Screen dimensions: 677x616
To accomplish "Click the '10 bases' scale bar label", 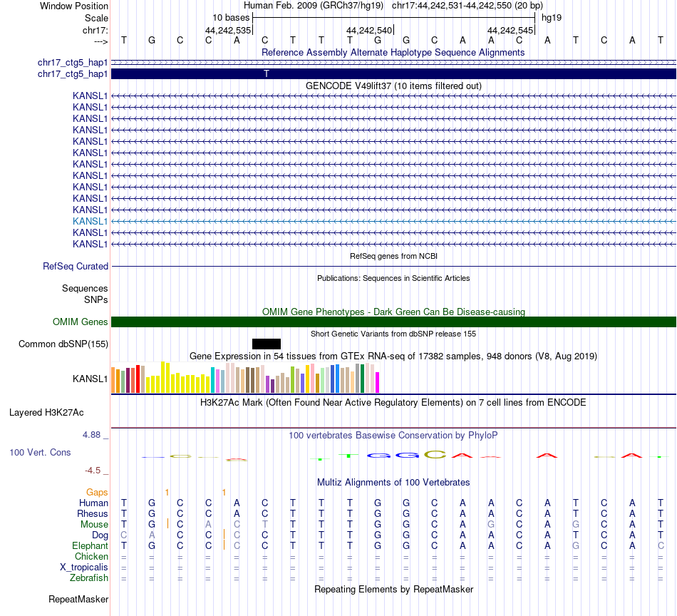I will tap(231, 18).
